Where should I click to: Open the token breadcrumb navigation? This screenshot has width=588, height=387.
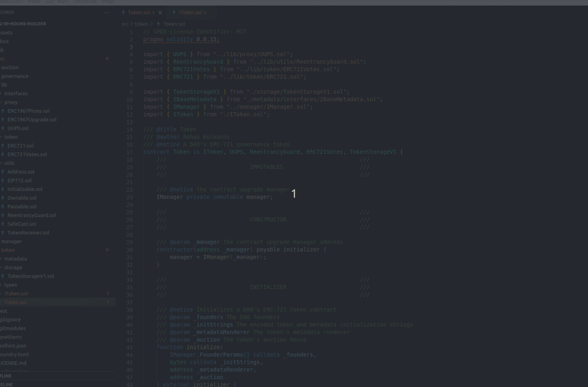141,24
